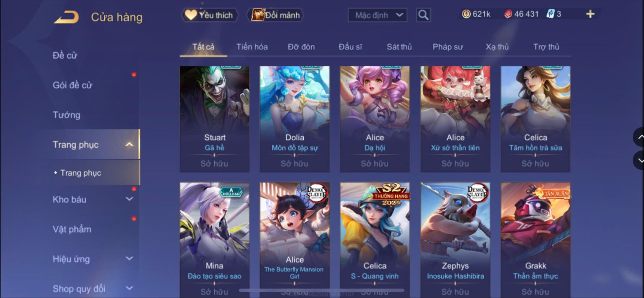Open the search magnifier icon
Screen dimensions: 644x298
(423, 15)
